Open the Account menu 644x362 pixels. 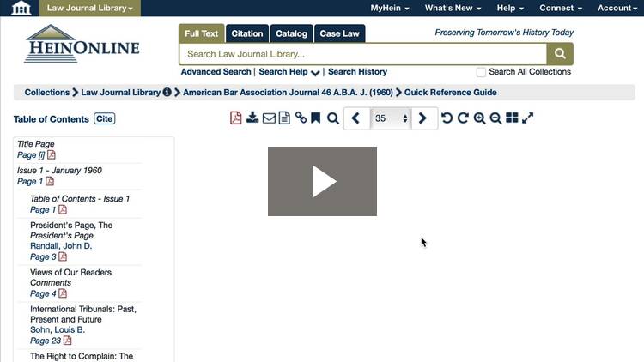(x=617, y=8)
